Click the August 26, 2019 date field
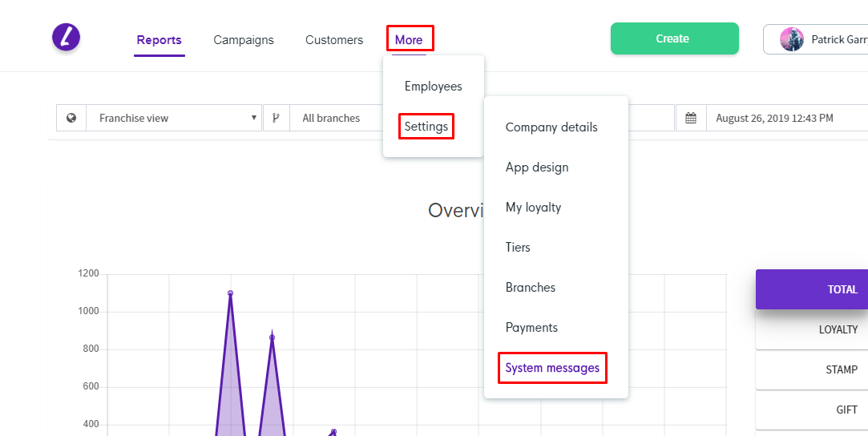868x436 pixels. coord(787,118)
